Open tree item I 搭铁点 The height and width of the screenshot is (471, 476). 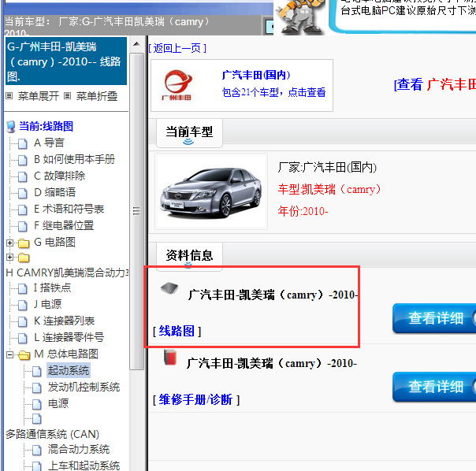tap(53, 288)
